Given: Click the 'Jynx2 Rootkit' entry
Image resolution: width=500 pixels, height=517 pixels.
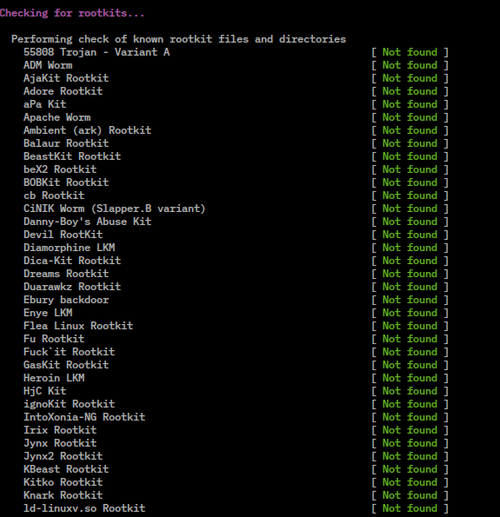Looking at the screenshot, I should coord(63,456).
